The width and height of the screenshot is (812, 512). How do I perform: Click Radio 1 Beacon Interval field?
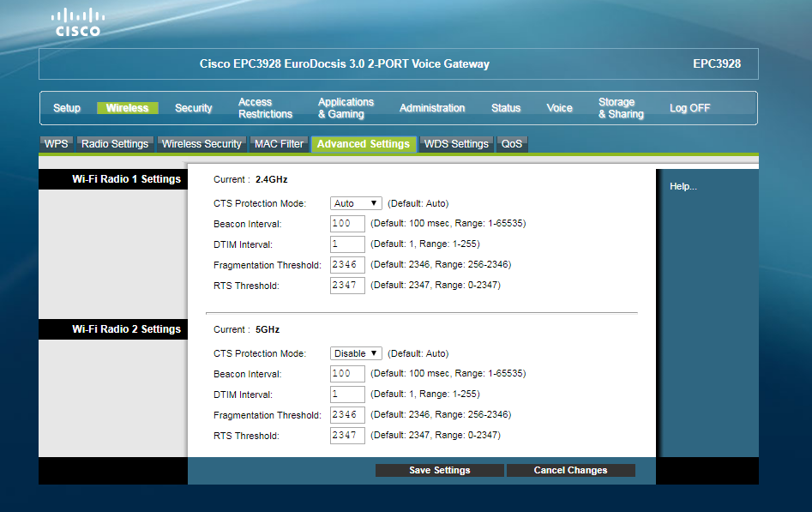click(347, 224)
